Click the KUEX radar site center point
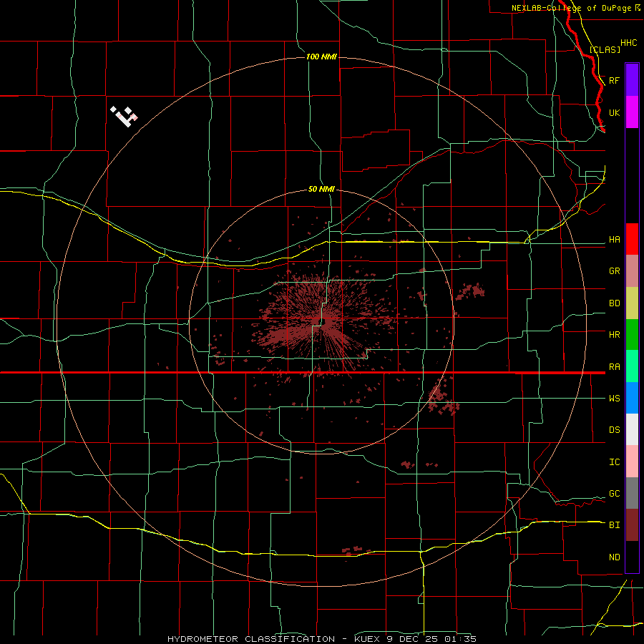Image resolution: width=644 pixels, height=644 pixels. [x=323, y=321]
